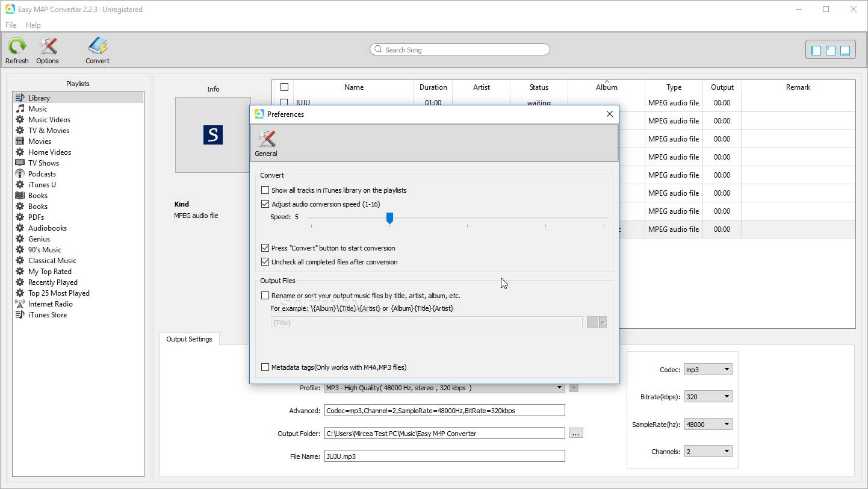
Task: Open the TV Shows playlist
Action: tap(78, 163)
